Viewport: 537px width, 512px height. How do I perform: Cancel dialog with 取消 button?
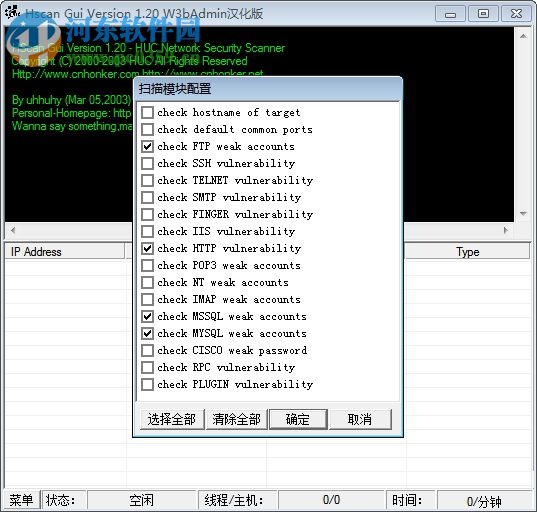[x=360, y=419]
